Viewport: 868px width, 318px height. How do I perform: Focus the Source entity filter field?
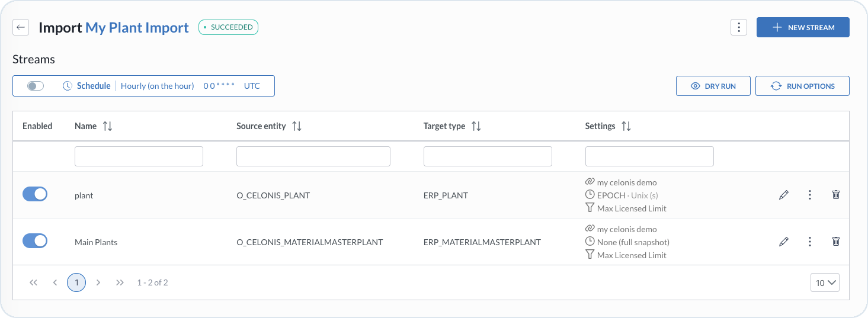[313, 156]
